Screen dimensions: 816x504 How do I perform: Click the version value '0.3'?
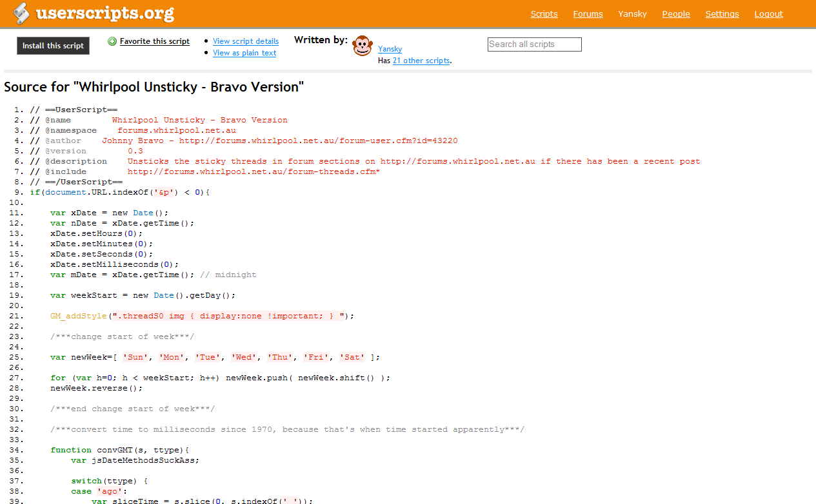tap(135, 151)
